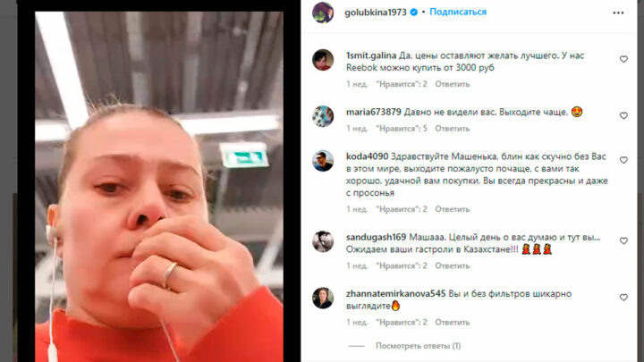
Task: Tap the heart on zhannatemirkanova545's comment
Action: (x=623, y=297)
